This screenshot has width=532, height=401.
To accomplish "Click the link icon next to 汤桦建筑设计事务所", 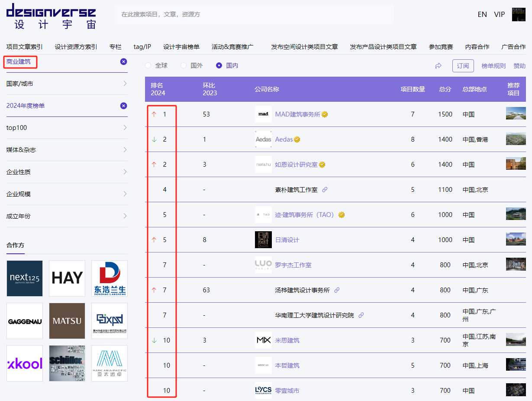I will tap(337, 290).
